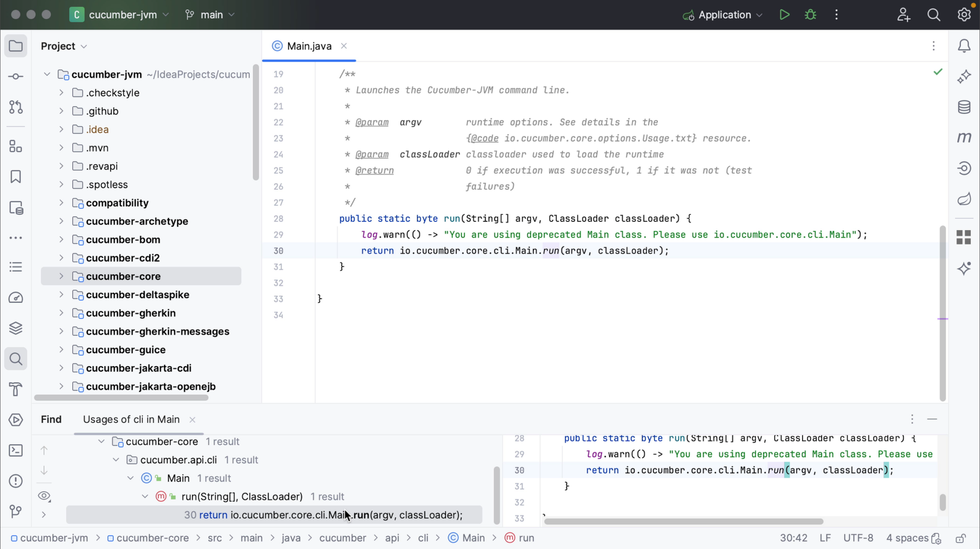Collapse the cucumber.api.cli results node
980x549 pixels.
(x=116, y=460)
